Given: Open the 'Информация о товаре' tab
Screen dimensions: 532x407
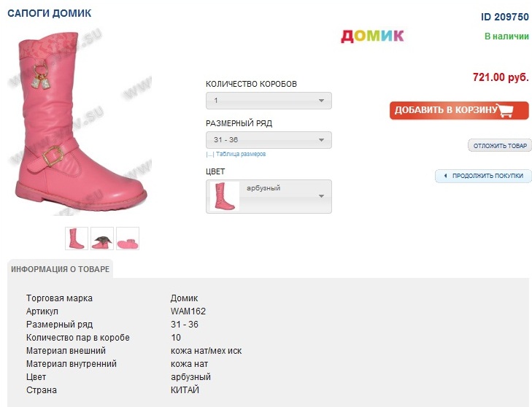Looking at the screenshot, I should coord(61,269).
